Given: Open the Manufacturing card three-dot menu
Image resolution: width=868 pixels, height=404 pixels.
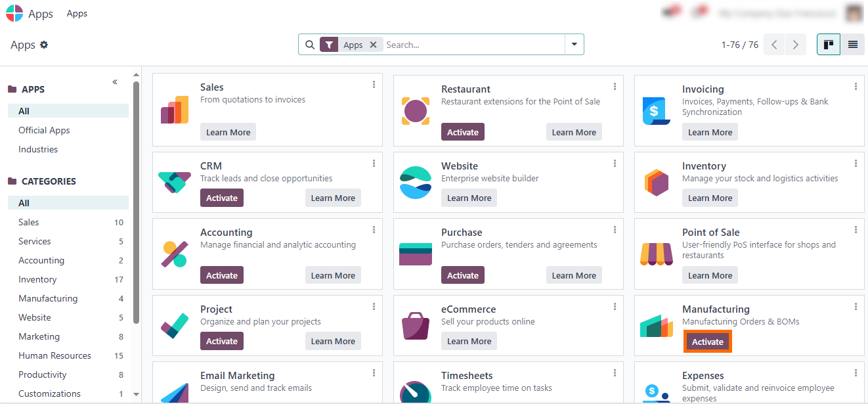Looking at the screenshot, I should click(x=856, y=307).
